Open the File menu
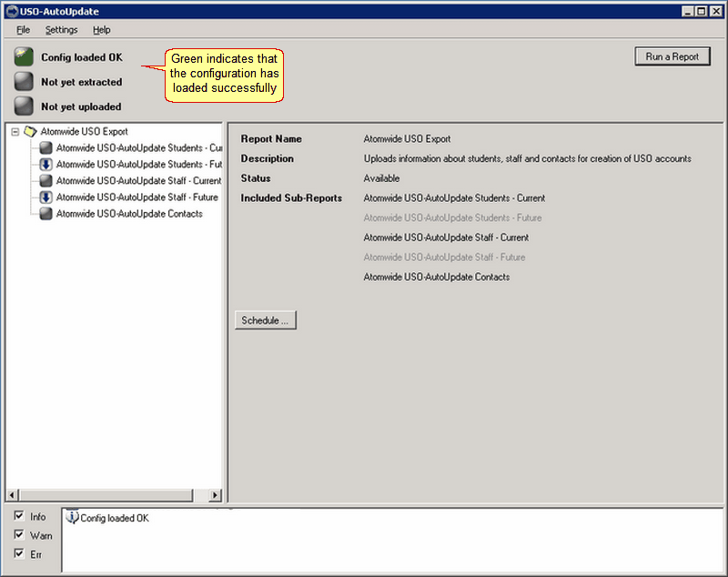This screenshot has width=728, height=577. 24,30
